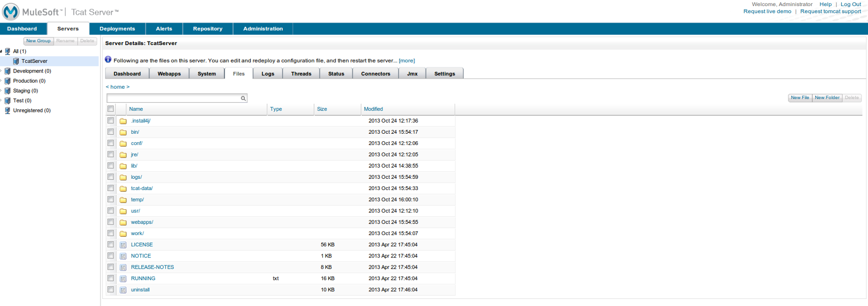Screen dimensions: 868x306
Task: Click the Production group icon
Action: [8, 81]
